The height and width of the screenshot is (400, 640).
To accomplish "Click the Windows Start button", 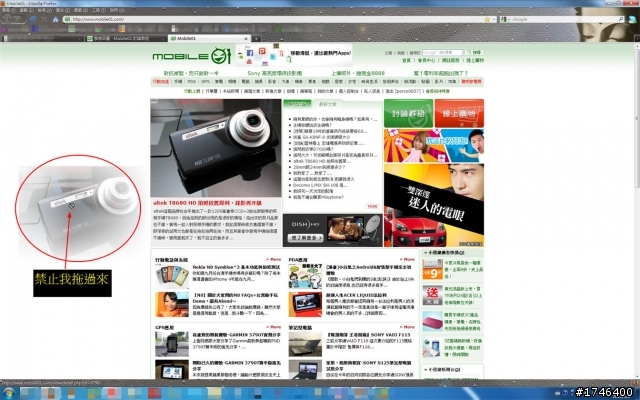I will click(8, 393).
